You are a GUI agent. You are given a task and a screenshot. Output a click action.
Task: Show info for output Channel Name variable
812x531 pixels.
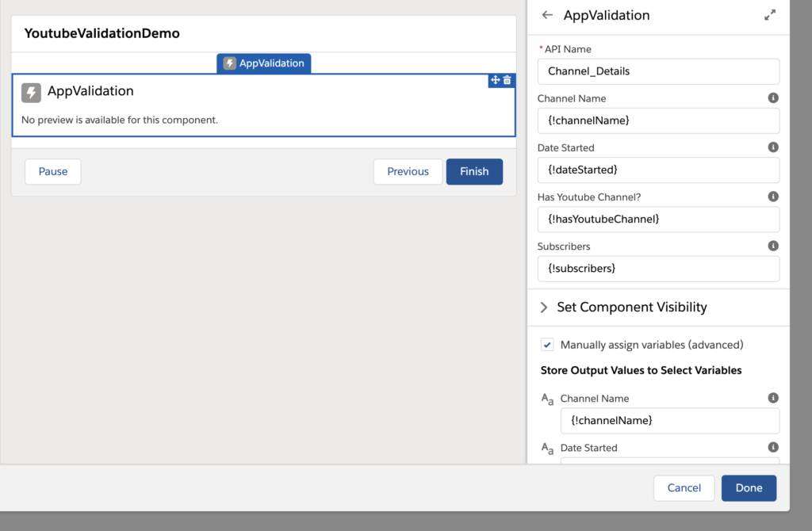[772, 398]
